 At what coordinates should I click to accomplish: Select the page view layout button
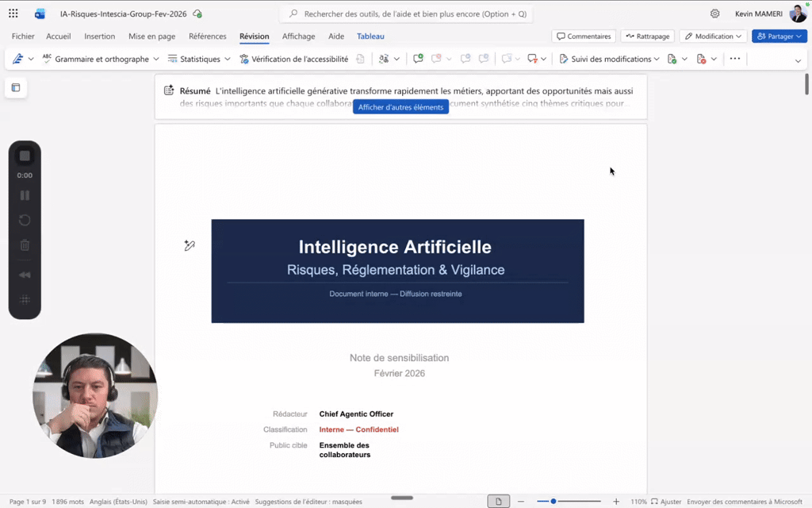pos(498,502)
